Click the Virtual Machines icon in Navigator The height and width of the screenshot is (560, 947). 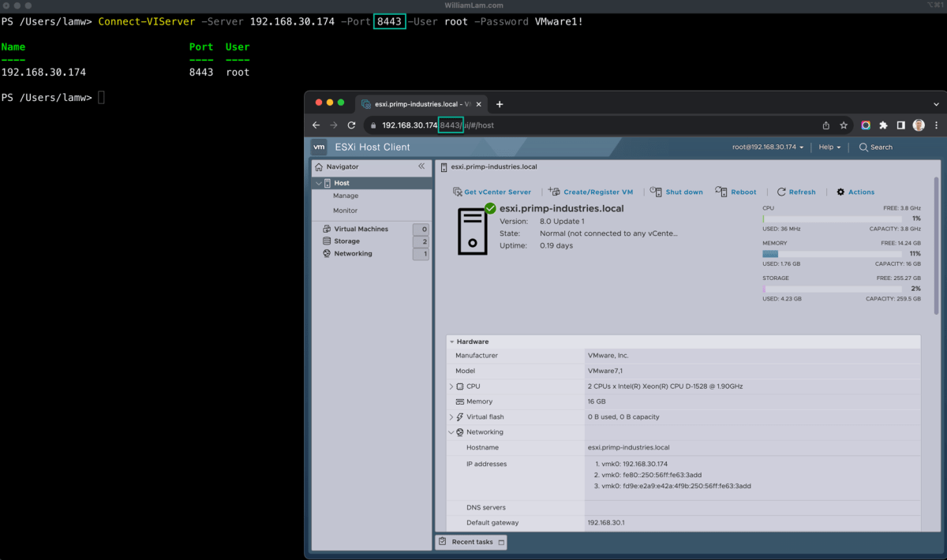(x=327, y=229)
